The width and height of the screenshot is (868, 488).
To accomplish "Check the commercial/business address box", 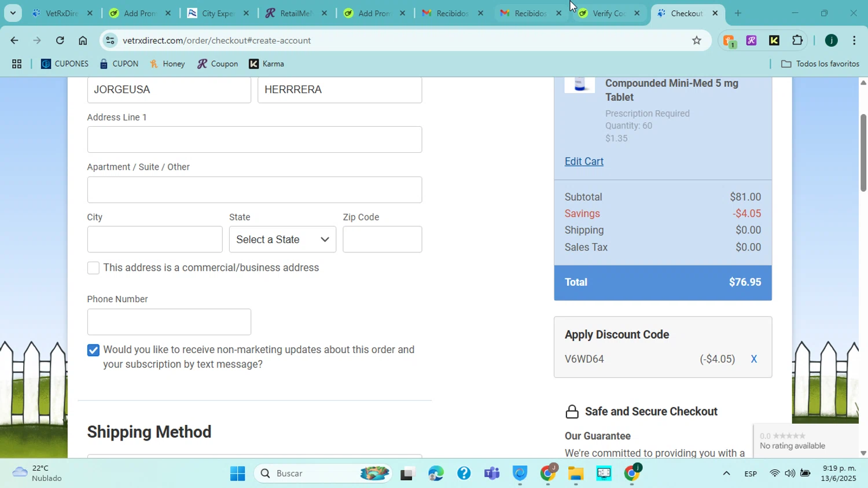I will coord(93,268).
